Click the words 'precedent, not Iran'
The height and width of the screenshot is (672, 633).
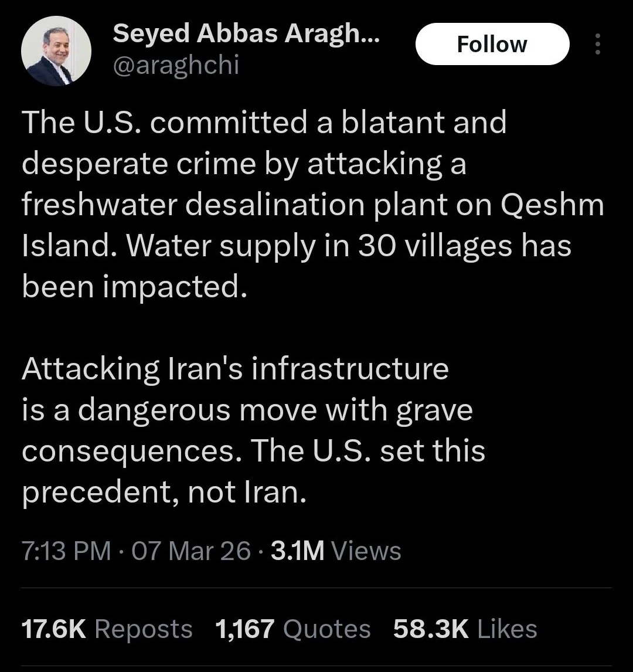tap(164, 492)
